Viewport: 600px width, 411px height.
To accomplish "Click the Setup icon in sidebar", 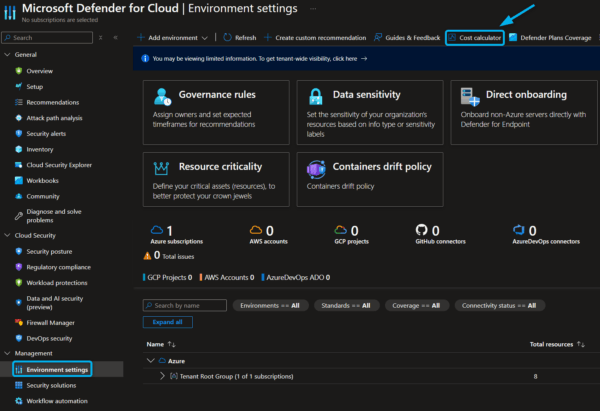I will (18, 86).
